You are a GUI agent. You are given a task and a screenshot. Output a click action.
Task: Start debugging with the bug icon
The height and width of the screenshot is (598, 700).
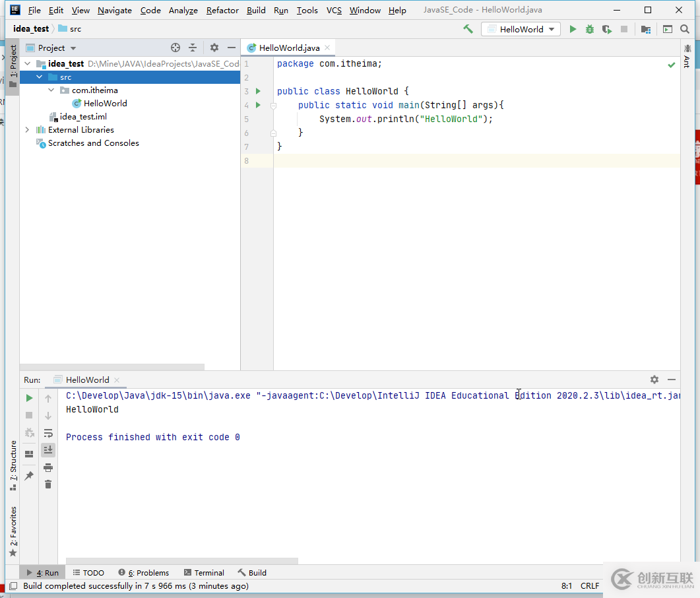(x=589, y=29)
